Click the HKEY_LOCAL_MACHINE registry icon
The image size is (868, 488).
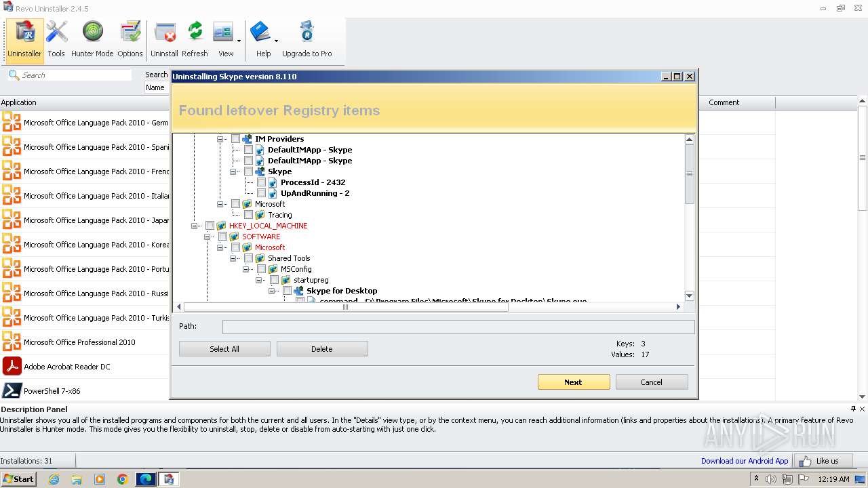click(221, 226)
